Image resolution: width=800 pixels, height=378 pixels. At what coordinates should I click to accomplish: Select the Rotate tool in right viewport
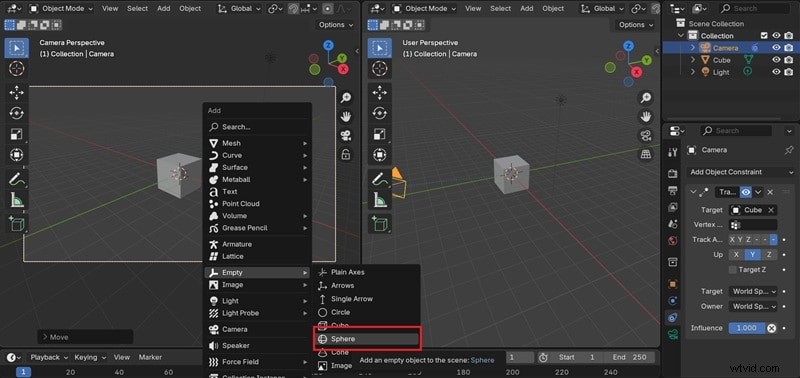point(380,113)
